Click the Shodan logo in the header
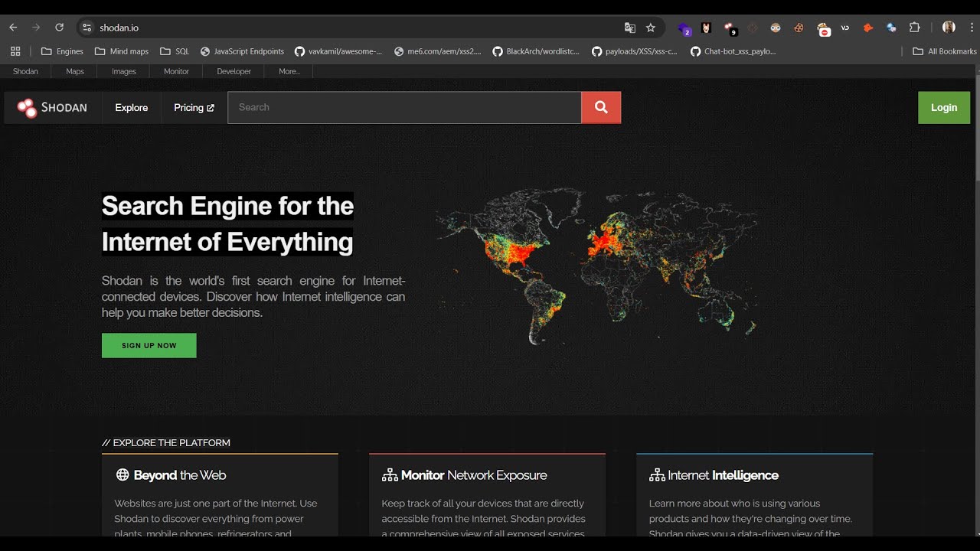980x551 pixels. coord(52,108)
